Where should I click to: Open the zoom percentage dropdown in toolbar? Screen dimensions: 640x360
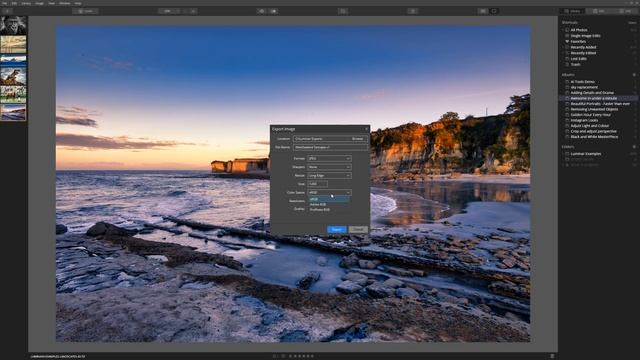[x=169, y=11]
